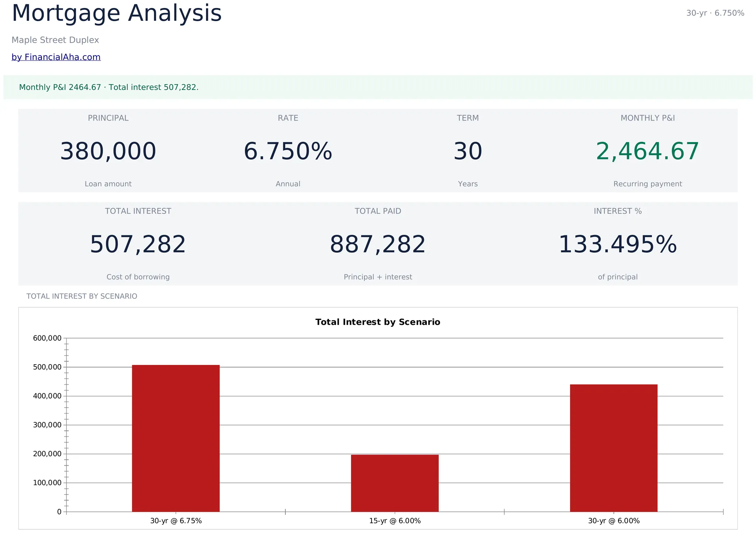This screenshot has width=756, height=533.
Task: Click the 15-yr @ 6.00% bar
Action: (x=395, y=483)
